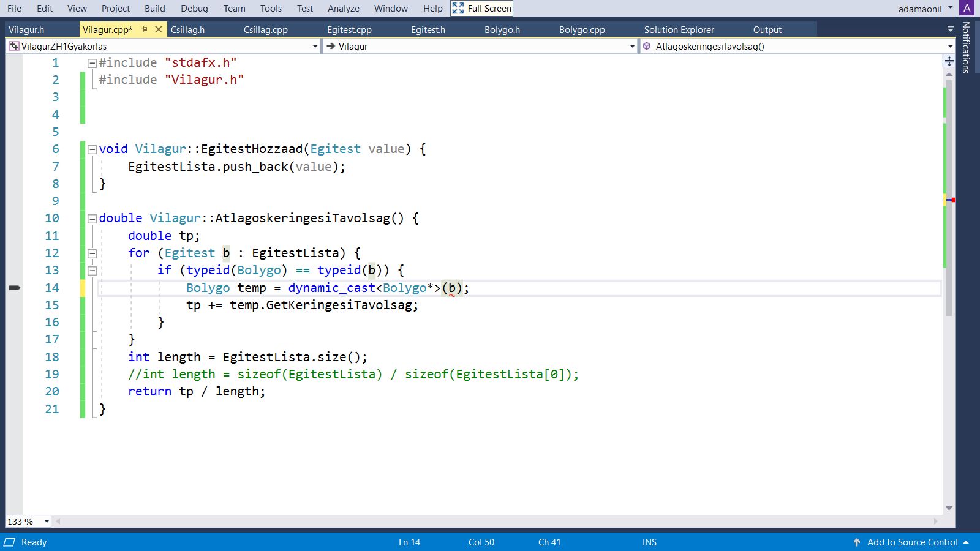Open the Debug menu
Viewport: 980px width, 551px height.
coord(194,8)
